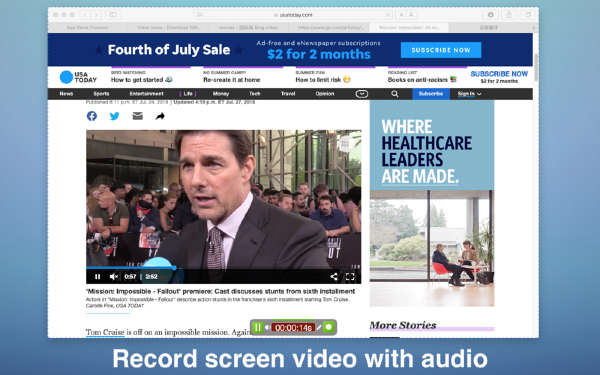Click the Fourth of July Sale banner text
600x375 pixels.
(169, 50)
